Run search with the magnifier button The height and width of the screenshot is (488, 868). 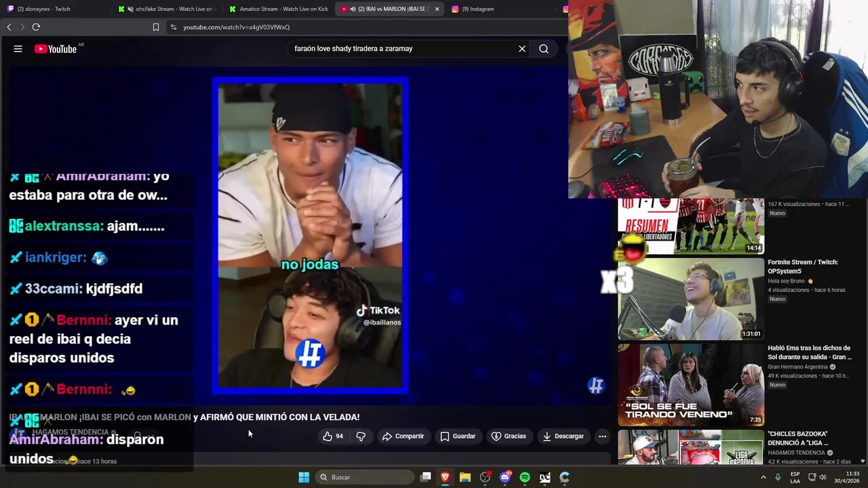[x=544, y=49]
